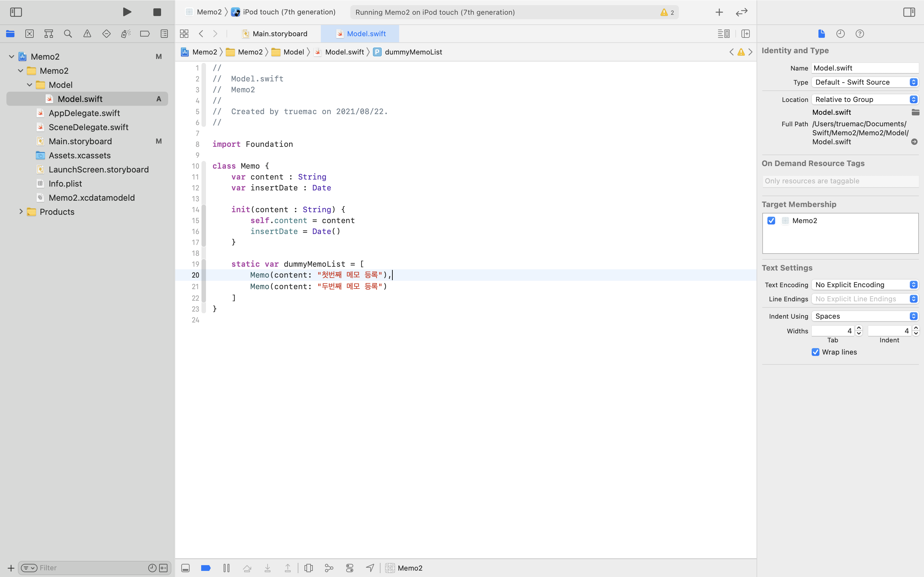Open Debug View Hierarchy tool
The image size is (924, 577).
click(309, 568)
